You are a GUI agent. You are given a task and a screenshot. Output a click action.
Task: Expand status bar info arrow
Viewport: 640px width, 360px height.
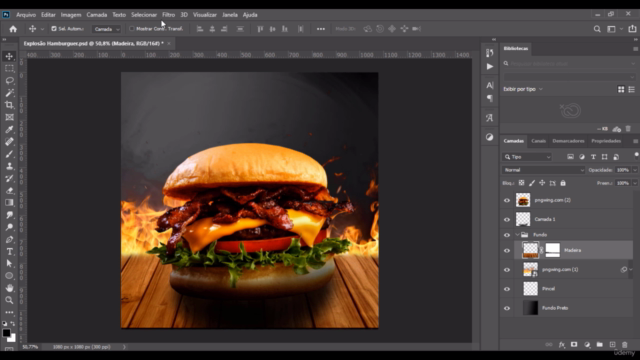point(124,347)
